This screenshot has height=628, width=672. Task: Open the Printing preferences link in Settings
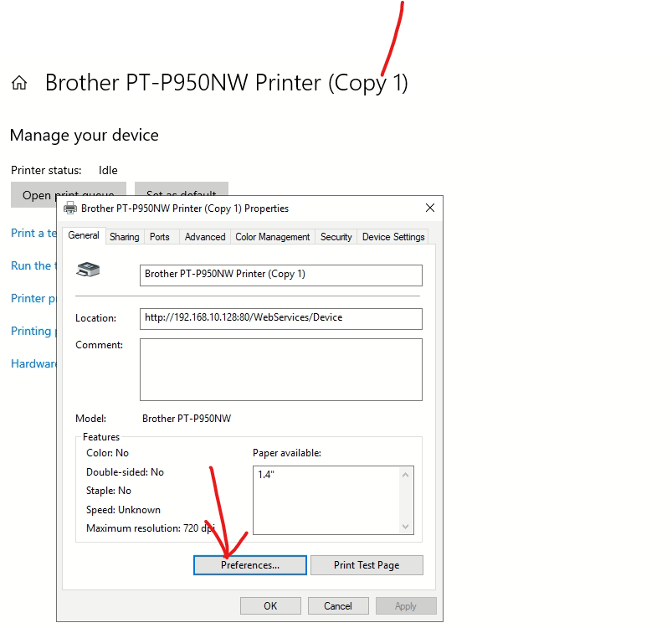click(x=33, y=331)
